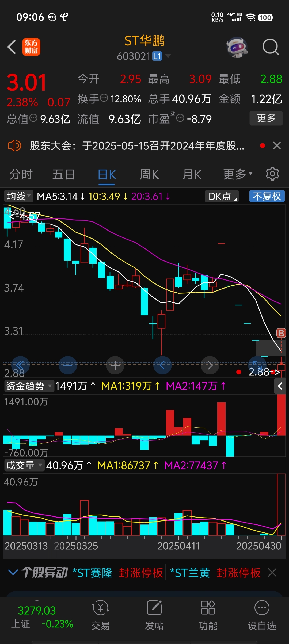Screen dimensions: 289x644
Task: Open chart settings gear icon
Action: coord(272,174)
